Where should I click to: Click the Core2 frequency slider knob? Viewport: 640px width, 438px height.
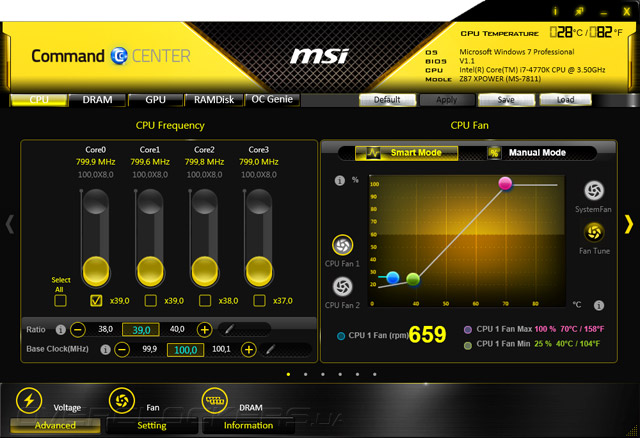pos(205,271)
